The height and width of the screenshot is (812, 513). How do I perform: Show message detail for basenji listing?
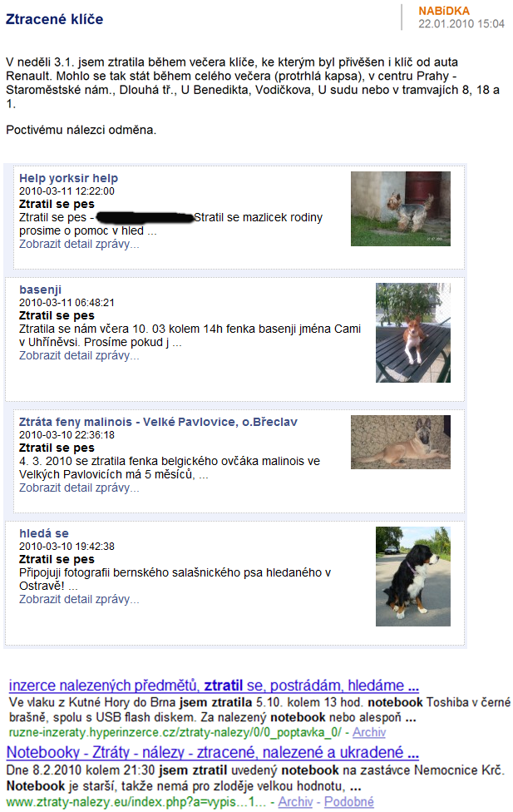79,355
